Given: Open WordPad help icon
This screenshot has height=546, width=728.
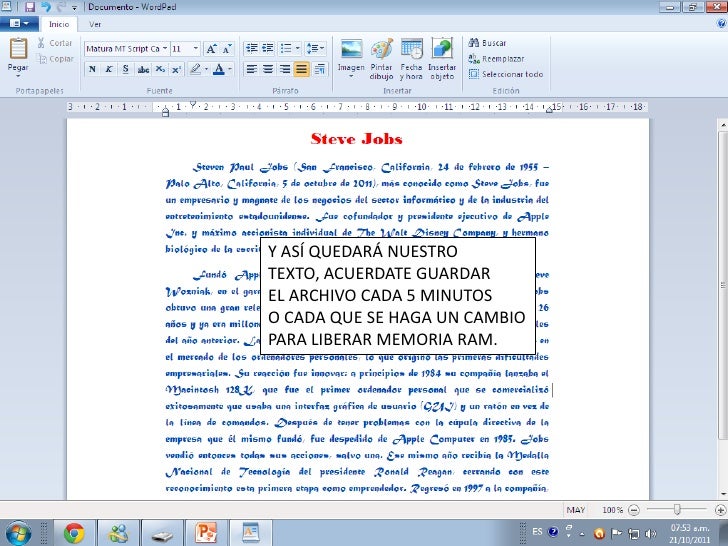Looking at the screenshot, I should (x=721, y=24).
